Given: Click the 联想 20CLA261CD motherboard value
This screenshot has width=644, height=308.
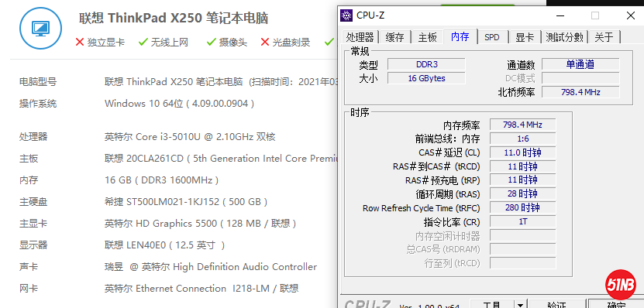Looking at the screenshot, I should [221, 159].
